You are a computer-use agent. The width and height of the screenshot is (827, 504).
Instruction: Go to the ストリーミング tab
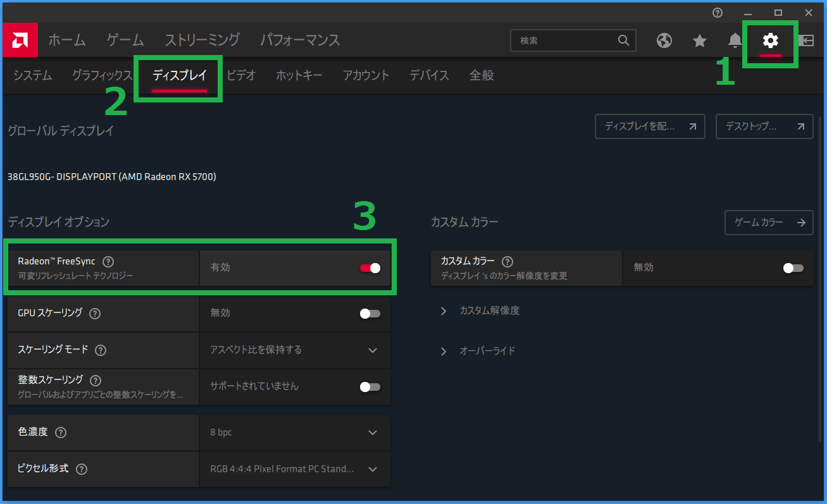coord(202,40)
